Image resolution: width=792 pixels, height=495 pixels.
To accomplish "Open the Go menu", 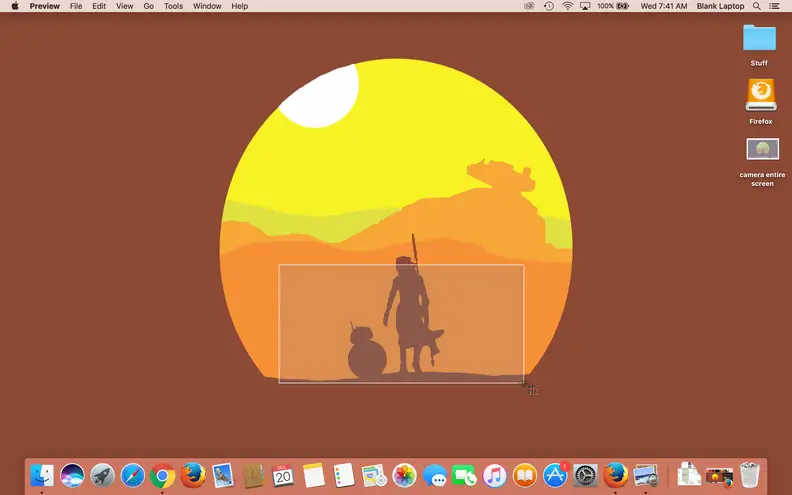I will click(x=148, y=6).
